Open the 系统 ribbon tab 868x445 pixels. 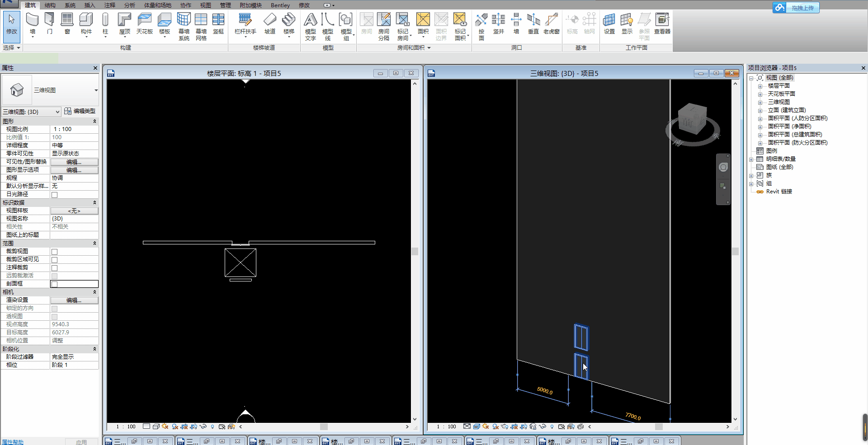click(x=70, y=5)
